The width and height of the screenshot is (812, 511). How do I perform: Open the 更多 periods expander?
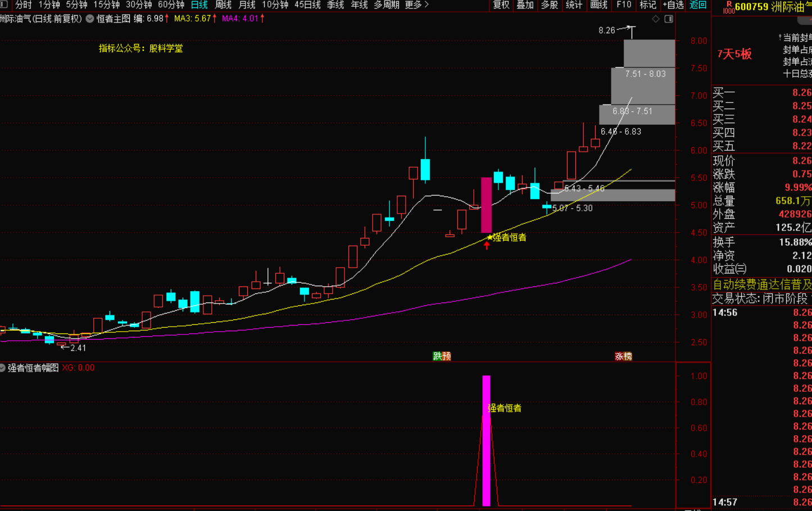[x=416, y=5]
